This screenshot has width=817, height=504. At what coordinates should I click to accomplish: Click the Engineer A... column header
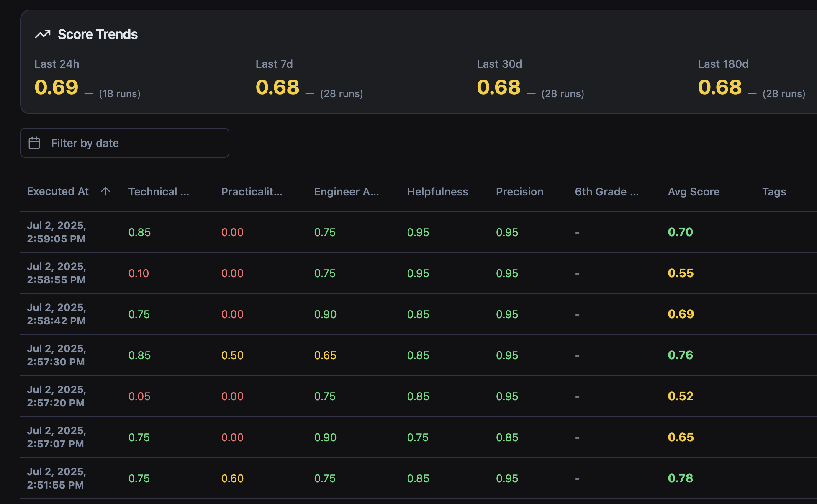346,192
